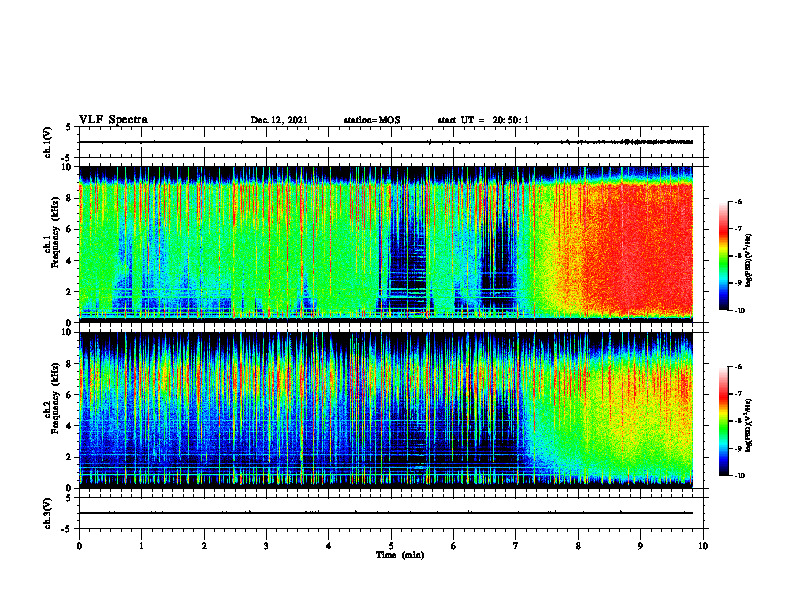The width and height of the screenshot is (792, 612).
Task: Click the "station=MOS" header label
Action: point(372,120)
